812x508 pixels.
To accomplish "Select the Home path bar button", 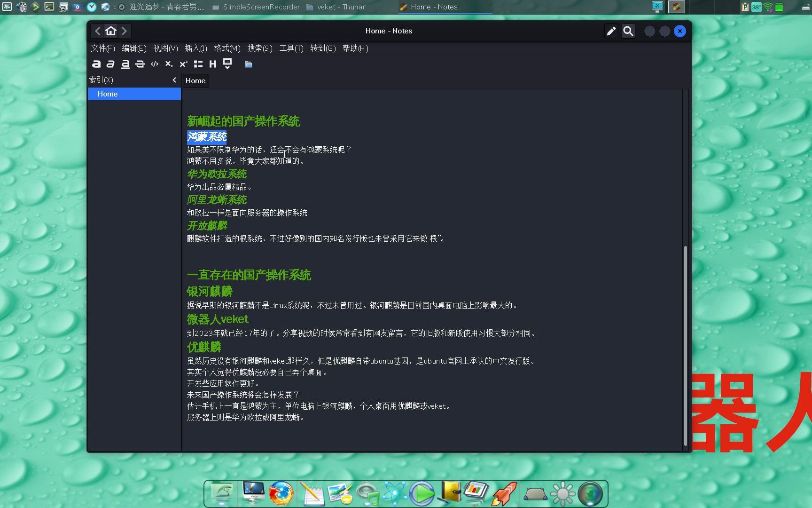I will coord(195,80).
